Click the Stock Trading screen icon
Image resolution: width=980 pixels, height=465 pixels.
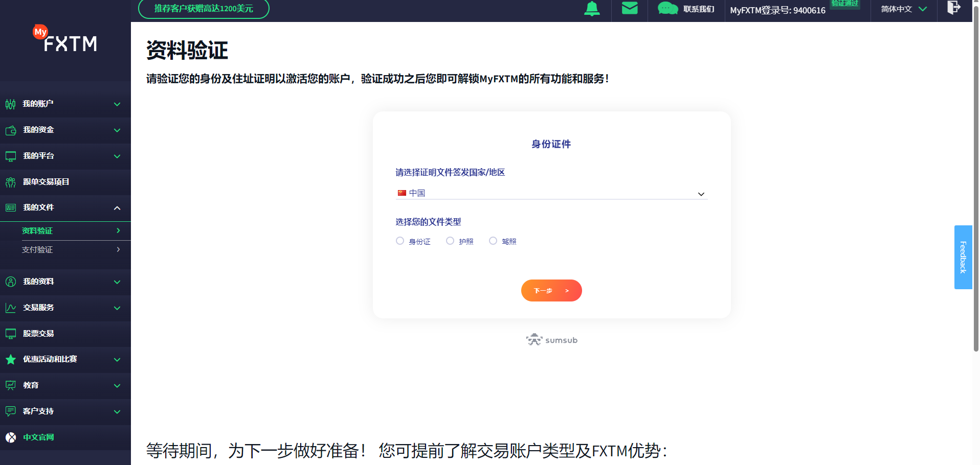coord(11,334)
